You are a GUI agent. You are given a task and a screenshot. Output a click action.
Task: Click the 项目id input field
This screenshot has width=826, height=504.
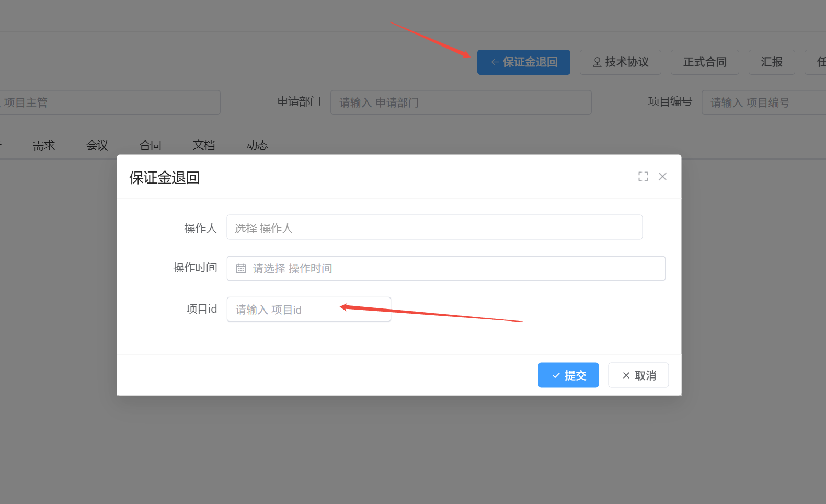308,310
